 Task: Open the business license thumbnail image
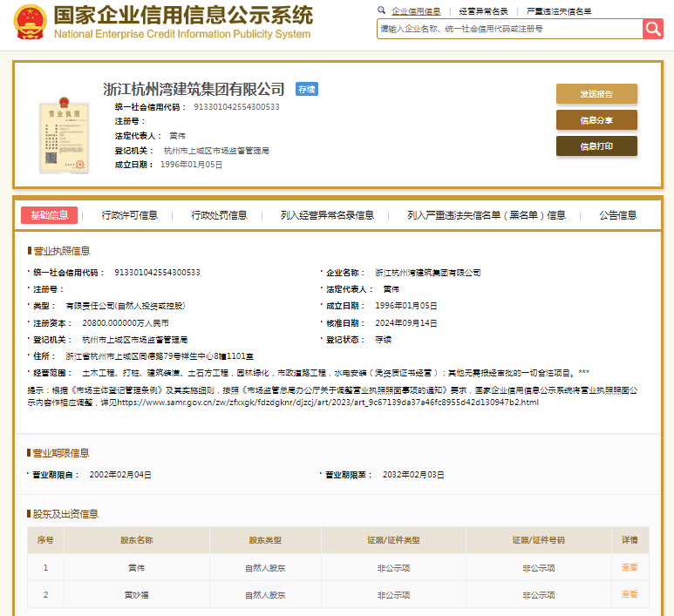(64, 137)
